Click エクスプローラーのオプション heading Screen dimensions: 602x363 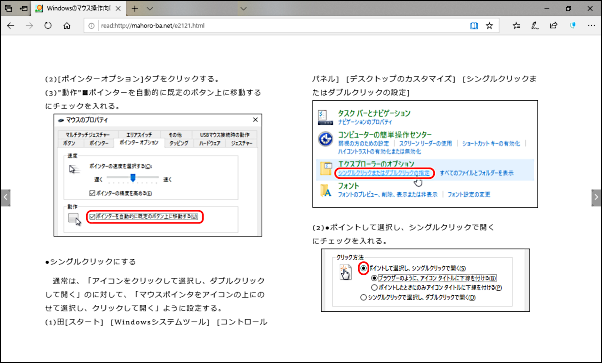(x=376, y=163)
